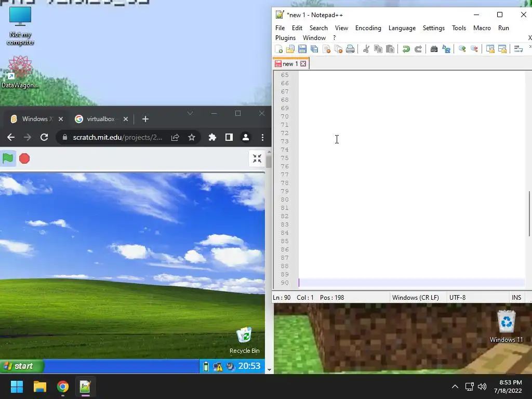The image size is (532, 399).
Task: Toggle synchronize horizontal scrolling icon
Action: coord(502,49)
